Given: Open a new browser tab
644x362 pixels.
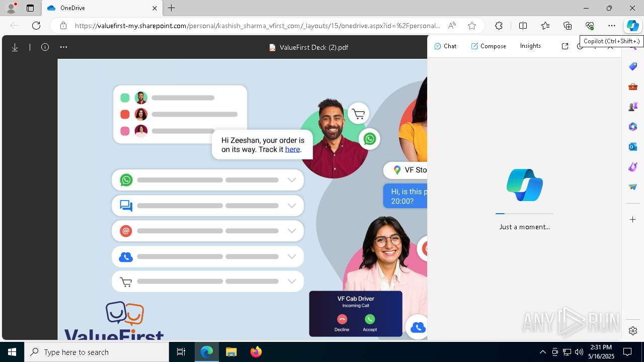Looking at the screenshot, I should tap(172, 8).
